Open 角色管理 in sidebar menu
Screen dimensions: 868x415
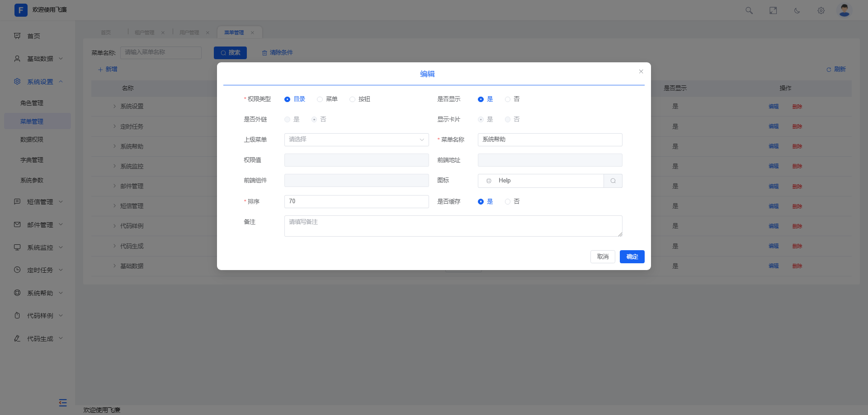coord(32,103)
